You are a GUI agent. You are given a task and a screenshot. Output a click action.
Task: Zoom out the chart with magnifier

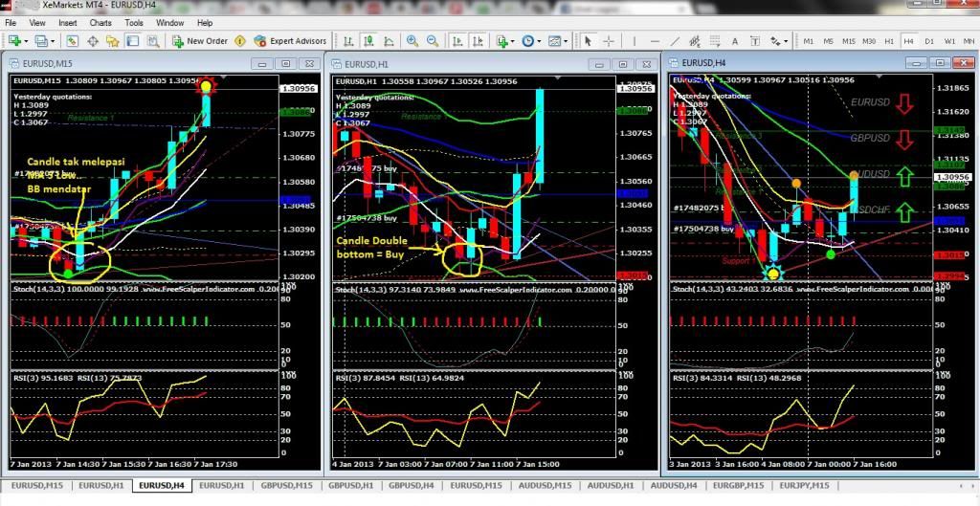click(x=434, y=41)
